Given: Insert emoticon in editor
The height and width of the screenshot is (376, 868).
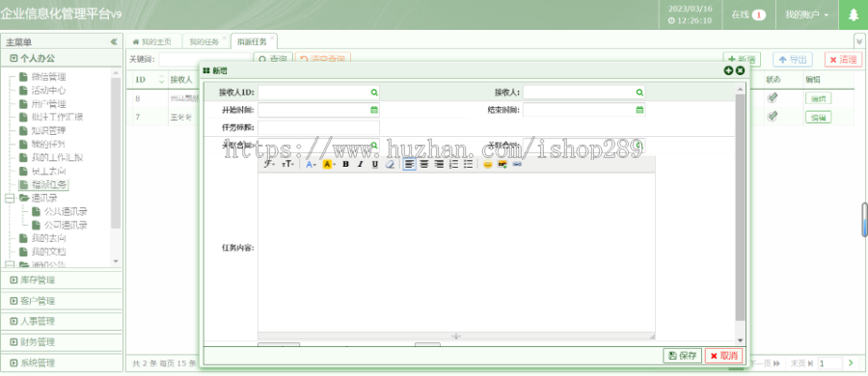Looking at the screenshot, I should 488,164.
